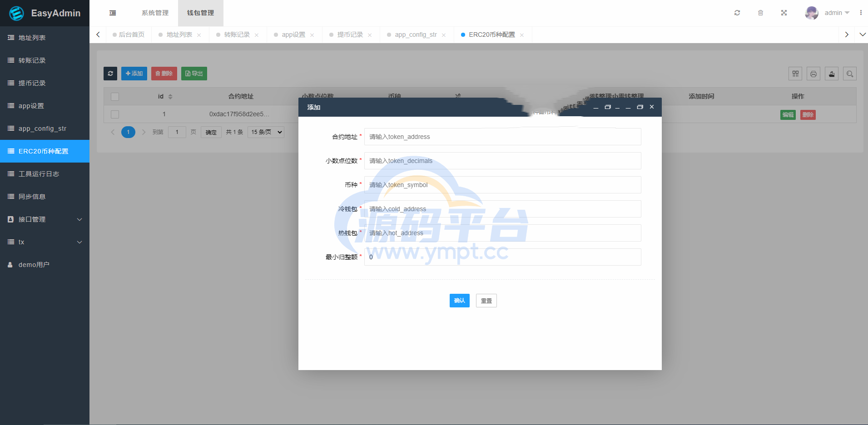Toggle the sidebar collapse icon

click(x=113, y=13)
